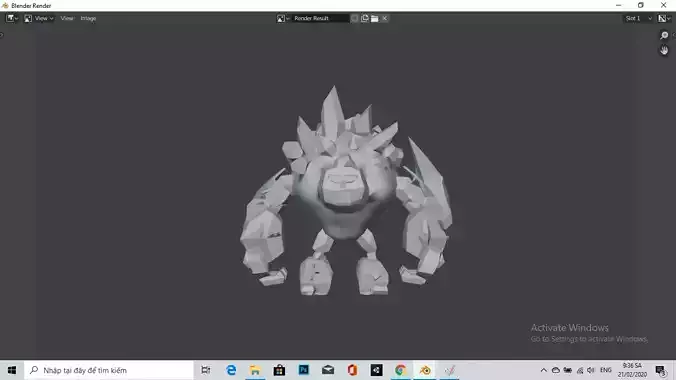Click the zoom magnifier gizmo
The height and width of the screenshot is (380, 676).
click(x=664, y=35)
